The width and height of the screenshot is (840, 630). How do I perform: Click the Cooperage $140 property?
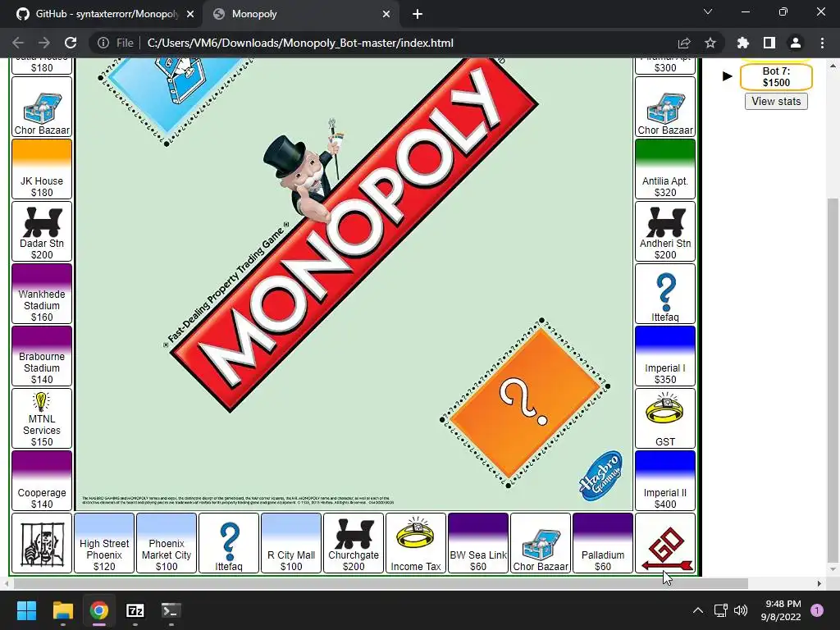(42, 481)
